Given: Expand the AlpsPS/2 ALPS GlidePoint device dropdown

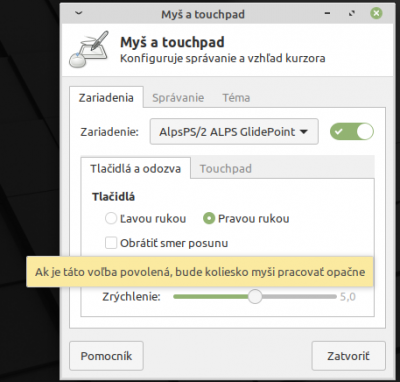Looking at the screenshot, I should point(234,132).
